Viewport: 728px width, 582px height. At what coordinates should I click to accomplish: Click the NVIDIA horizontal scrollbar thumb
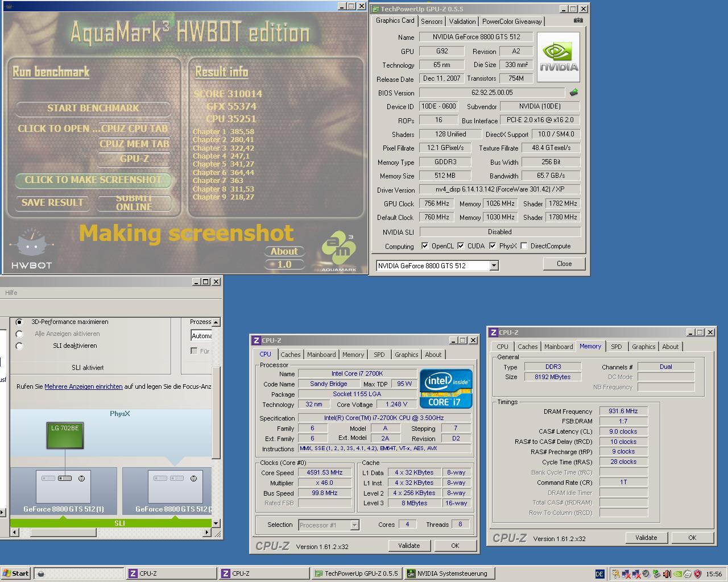click(x=63, y=533)
